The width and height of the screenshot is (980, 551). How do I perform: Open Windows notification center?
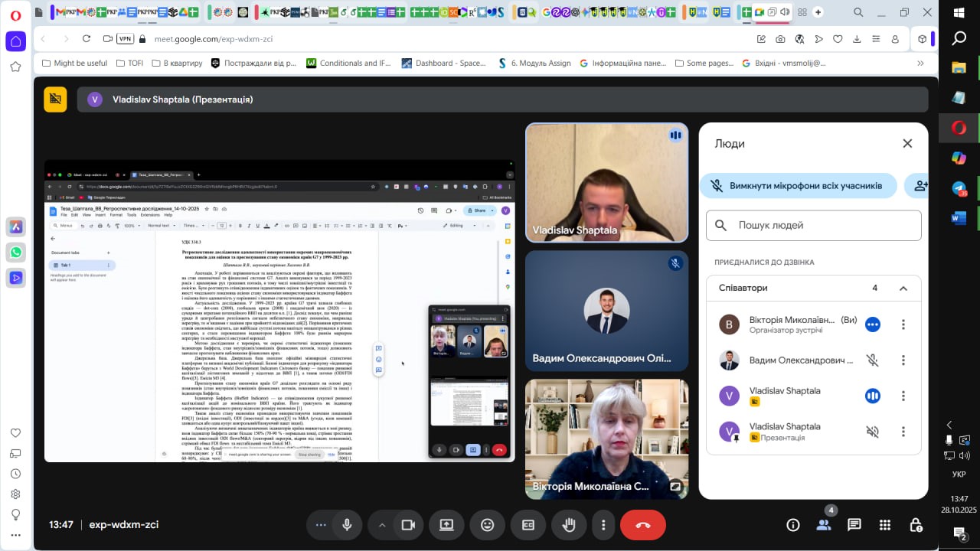tap(959, 533)
